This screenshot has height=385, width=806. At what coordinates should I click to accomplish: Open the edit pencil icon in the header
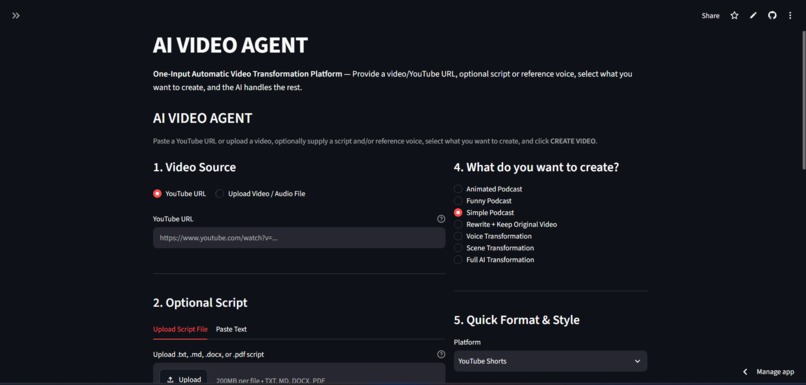(x=753, y=16)
